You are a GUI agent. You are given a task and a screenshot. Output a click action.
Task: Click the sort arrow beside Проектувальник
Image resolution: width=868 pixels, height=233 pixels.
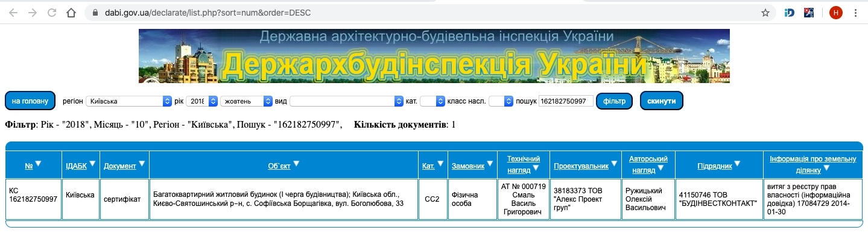coord(614,164)
